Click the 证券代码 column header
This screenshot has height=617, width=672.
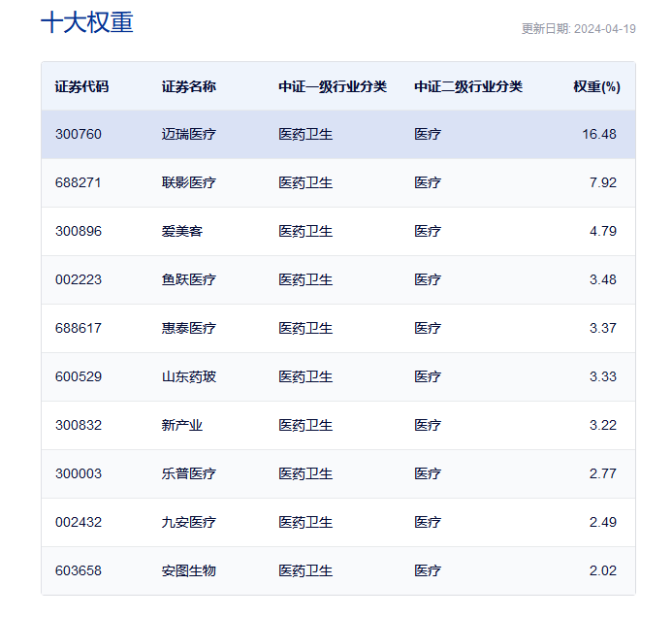click(81, 86)
